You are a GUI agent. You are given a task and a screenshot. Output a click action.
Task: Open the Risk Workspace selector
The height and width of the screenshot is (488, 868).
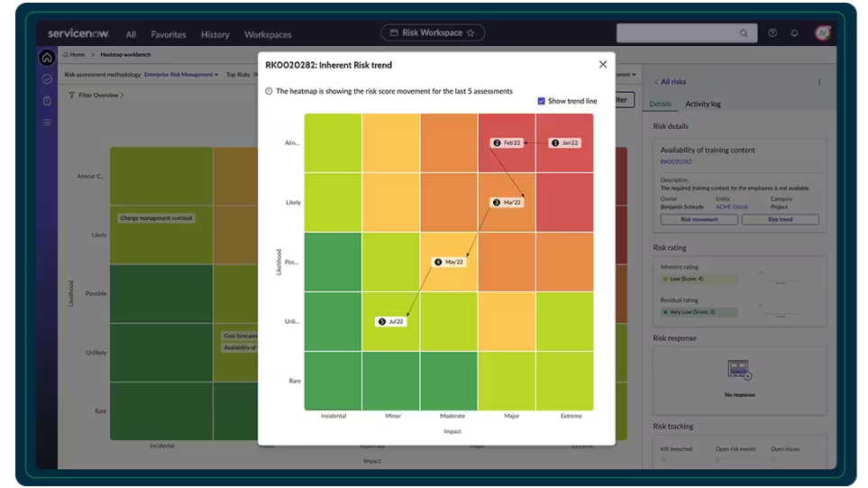click(433, 33)
